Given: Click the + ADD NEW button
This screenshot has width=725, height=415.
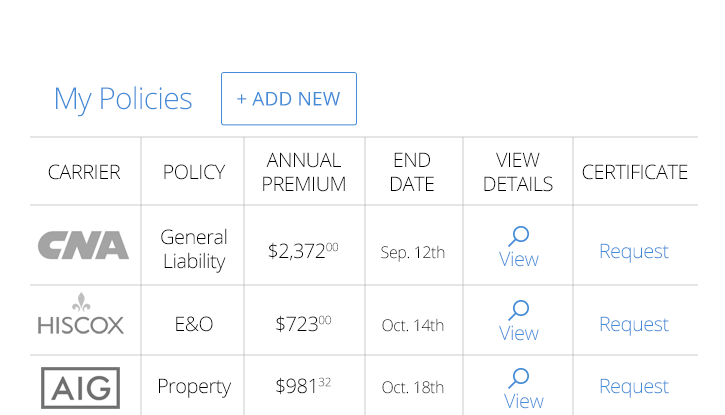Looking at the screenshot, I should click(x=289, y=98).
